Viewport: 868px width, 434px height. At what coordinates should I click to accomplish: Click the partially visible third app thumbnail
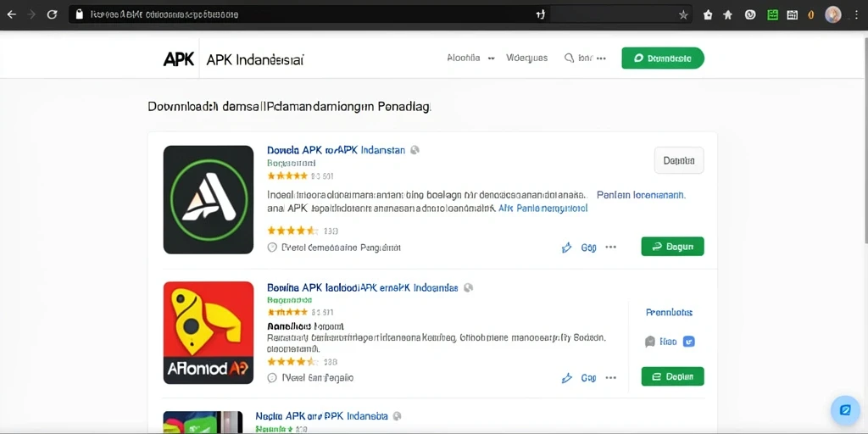tap(203, 422)
